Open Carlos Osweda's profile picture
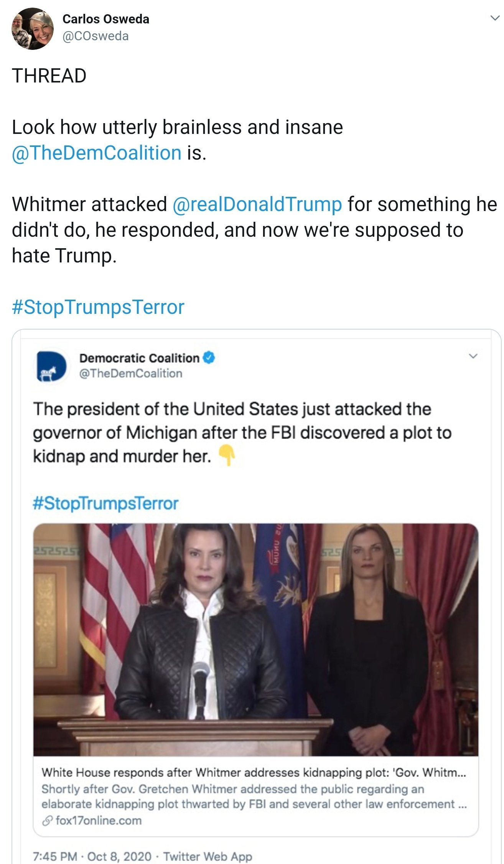 [33, 29]
